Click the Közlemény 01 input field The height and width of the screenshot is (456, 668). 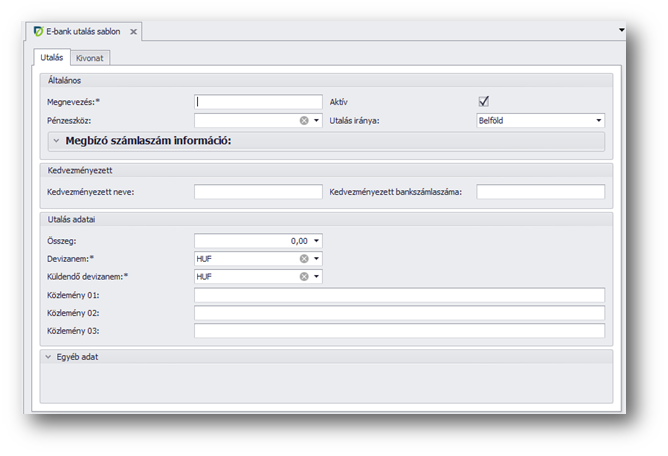click(399, 294)
